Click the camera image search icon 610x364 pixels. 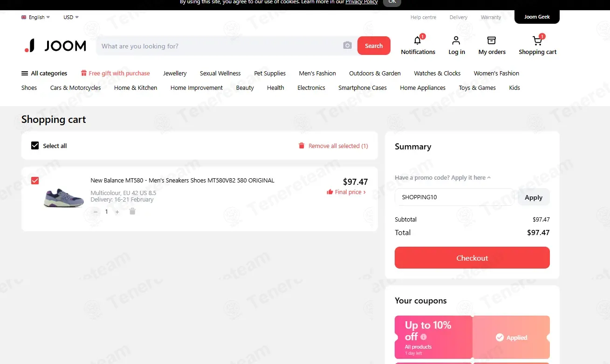point(347,46)
